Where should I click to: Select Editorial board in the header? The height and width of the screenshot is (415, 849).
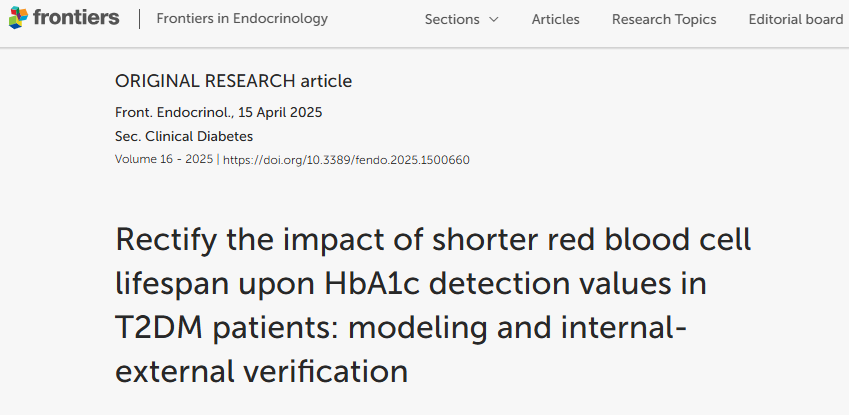click(x=796, y=20)
